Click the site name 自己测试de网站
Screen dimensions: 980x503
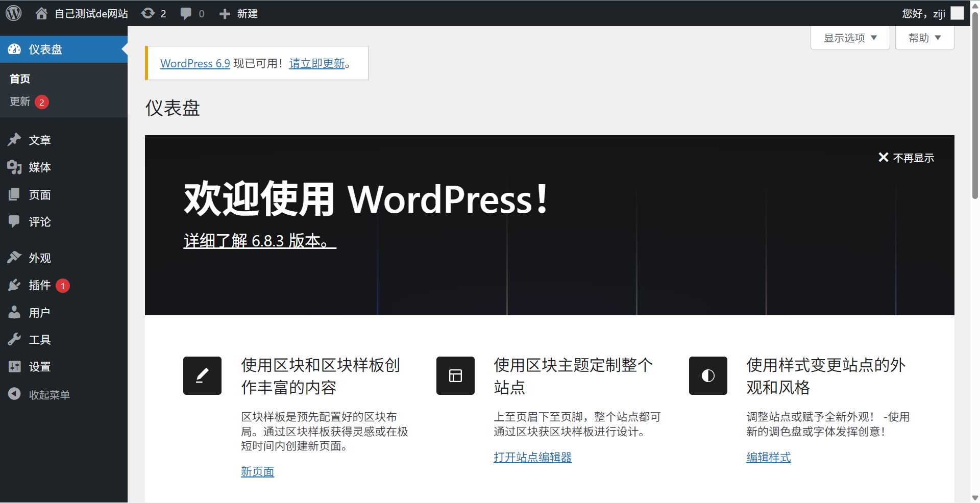(x=91, y=13)
